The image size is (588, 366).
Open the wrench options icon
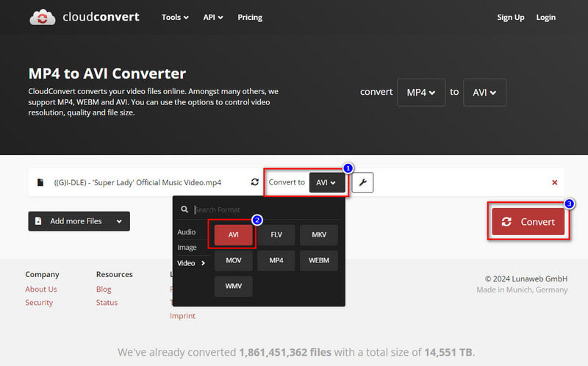362,182
